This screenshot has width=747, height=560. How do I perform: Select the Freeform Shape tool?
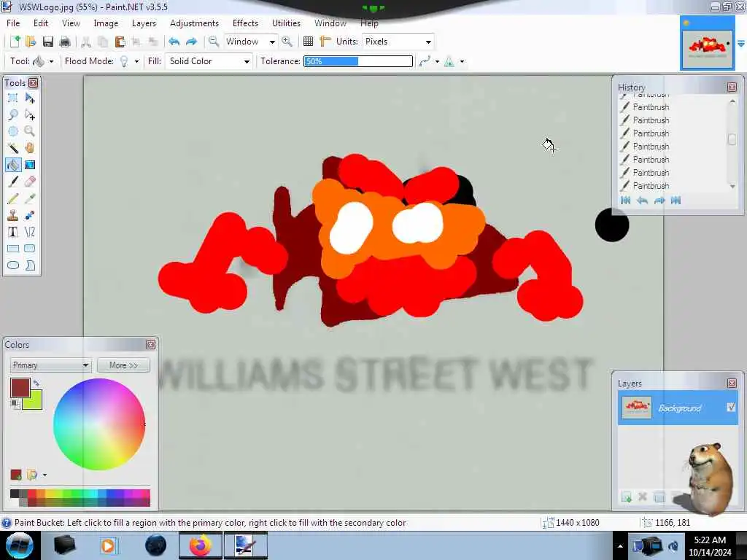29,265
